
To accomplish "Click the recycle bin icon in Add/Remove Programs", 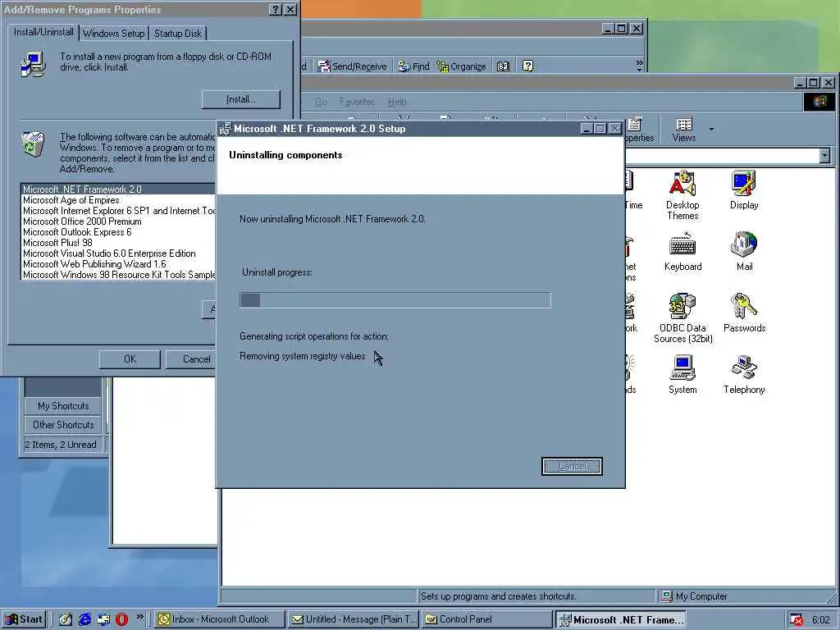I will (33, 144).
